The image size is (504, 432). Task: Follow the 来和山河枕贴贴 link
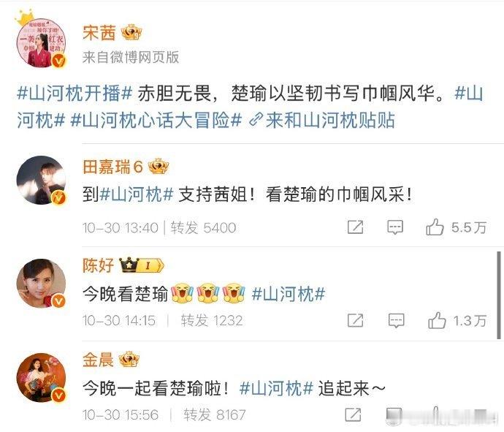coord(322,121)
